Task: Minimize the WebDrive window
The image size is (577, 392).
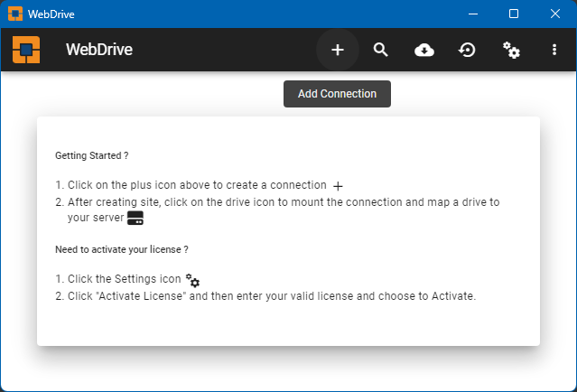Action: (x=472, y=14)
